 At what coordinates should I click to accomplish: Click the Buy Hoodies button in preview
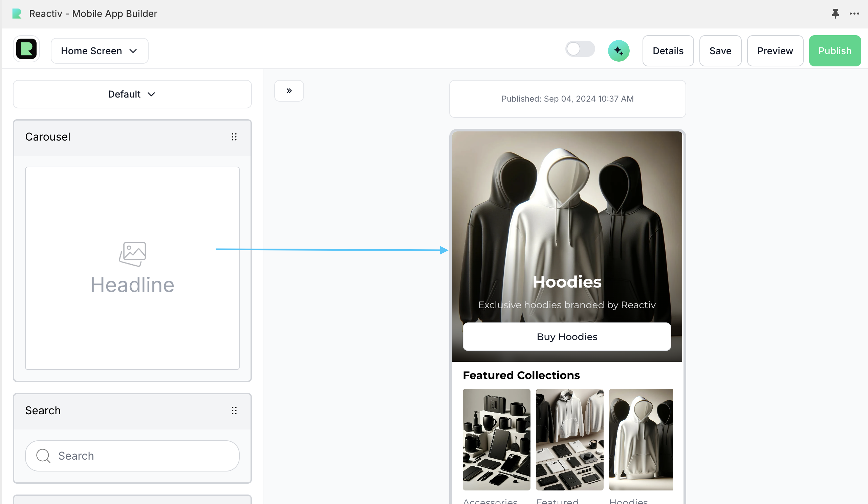(x=567, y=337)
